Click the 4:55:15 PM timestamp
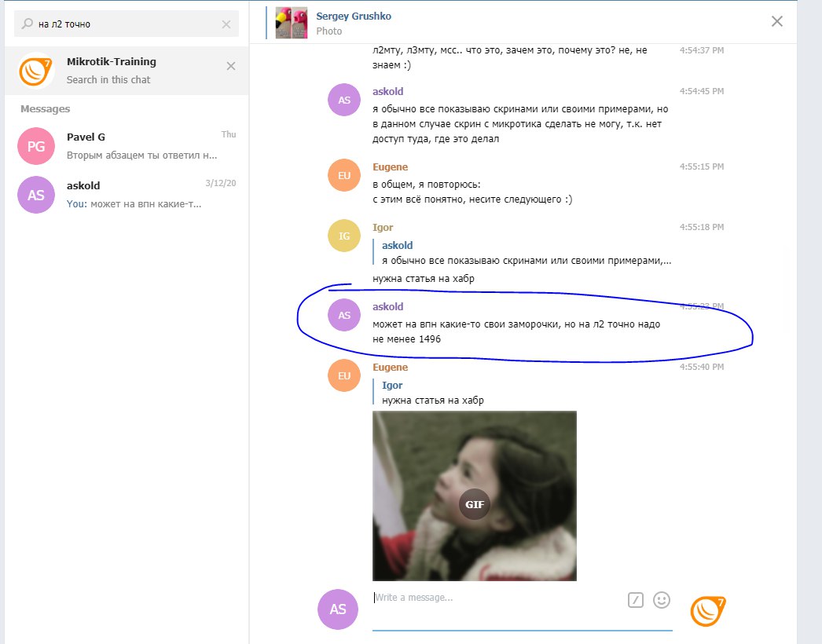The image size is (822, 644). (702, 166)
